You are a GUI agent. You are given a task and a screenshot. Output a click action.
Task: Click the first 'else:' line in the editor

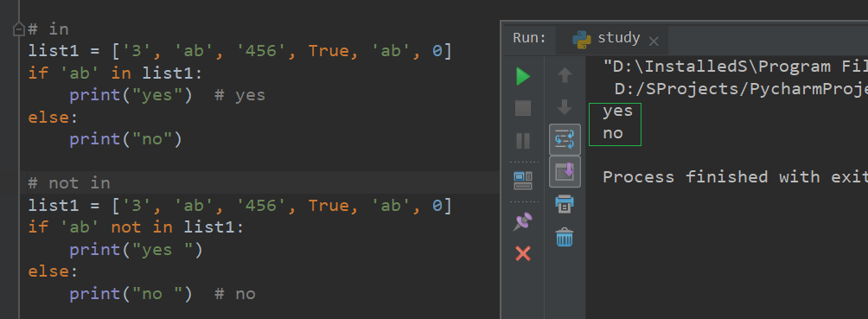tap(54, 117)
